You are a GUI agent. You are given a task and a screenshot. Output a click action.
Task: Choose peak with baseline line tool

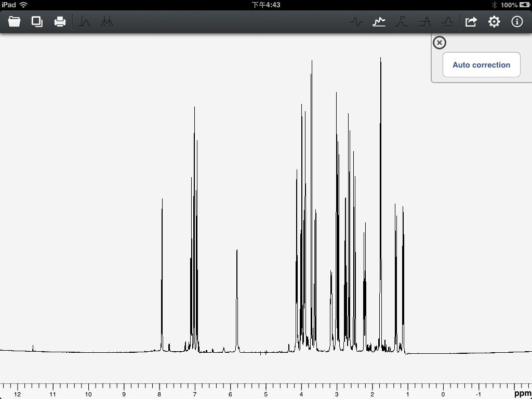pos(425,22)
